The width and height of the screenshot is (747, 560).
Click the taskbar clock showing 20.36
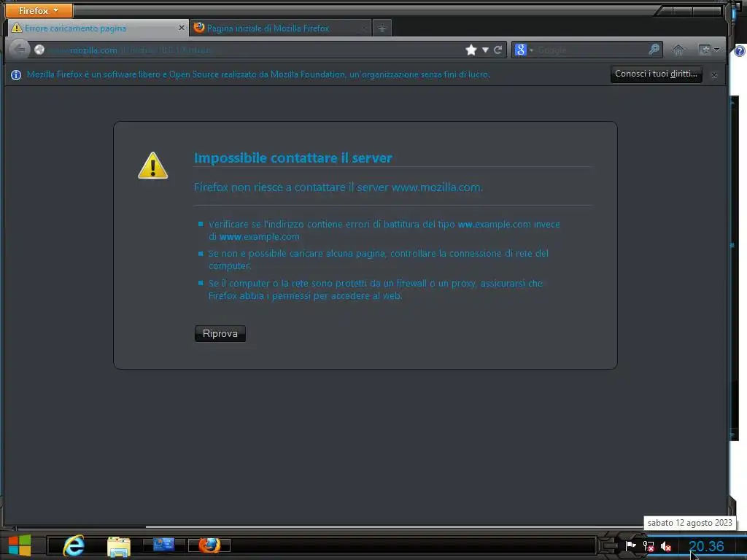point(706,546)
